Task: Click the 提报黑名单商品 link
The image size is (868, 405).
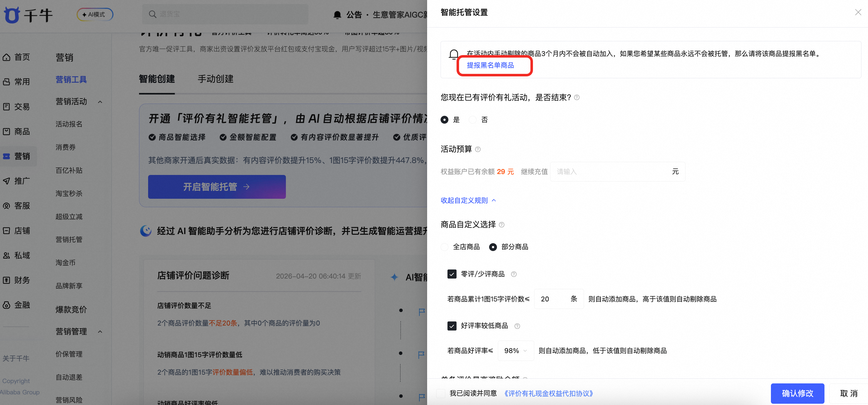Action: point(490,65)
